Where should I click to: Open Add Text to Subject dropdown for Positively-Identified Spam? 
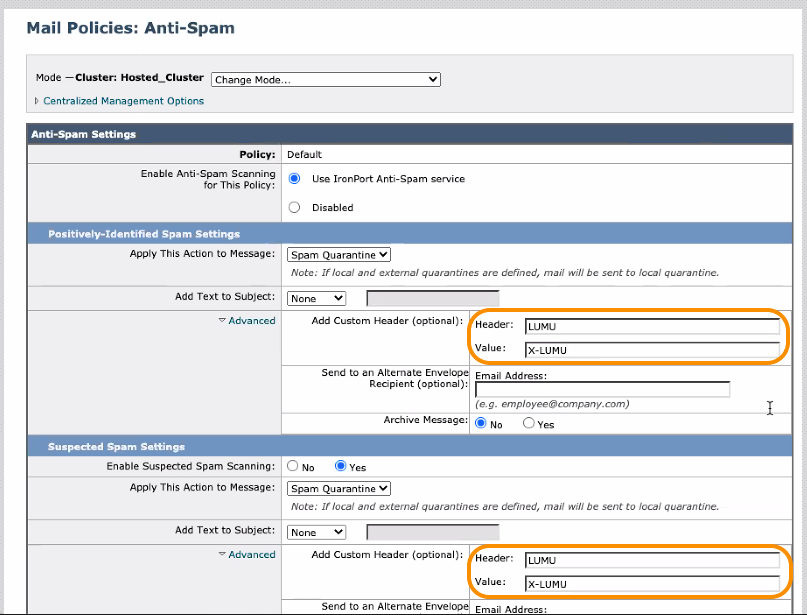click(x=316, y=298)
